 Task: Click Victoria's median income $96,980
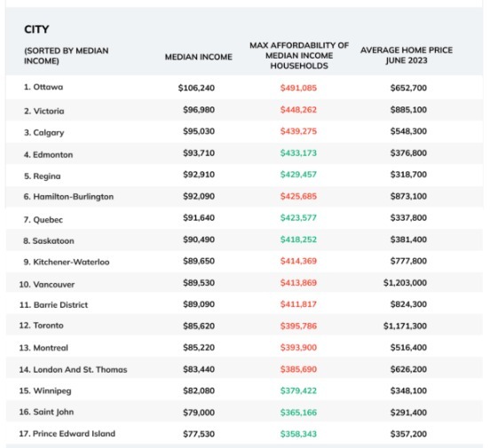tap(199, 110)
